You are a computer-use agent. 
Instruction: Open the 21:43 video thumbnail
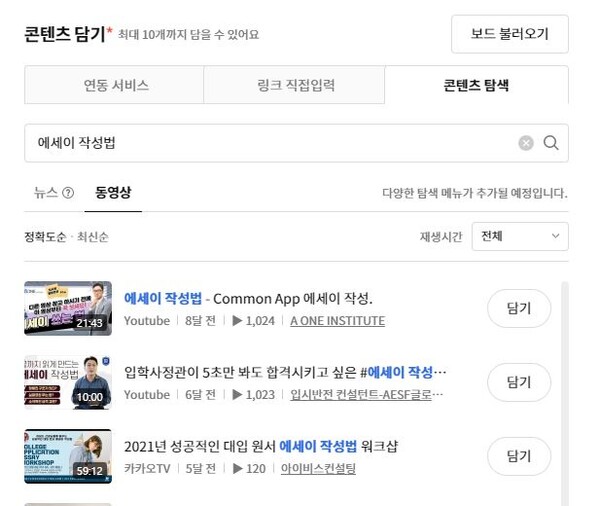pyautogui.click(x=68, y=309)
